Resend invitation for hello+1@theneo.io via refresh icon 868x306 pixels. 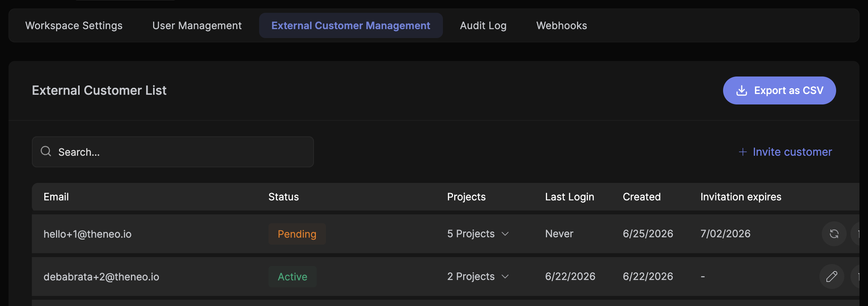click(834, 234)
